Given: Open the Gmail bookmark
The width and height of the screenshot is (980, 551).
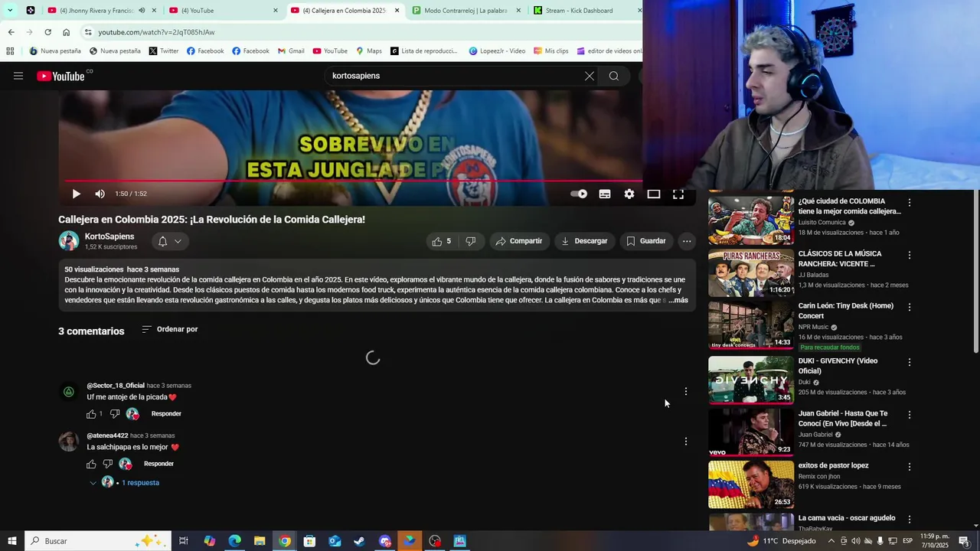Looking at the screenshot, I should (290, 51).
